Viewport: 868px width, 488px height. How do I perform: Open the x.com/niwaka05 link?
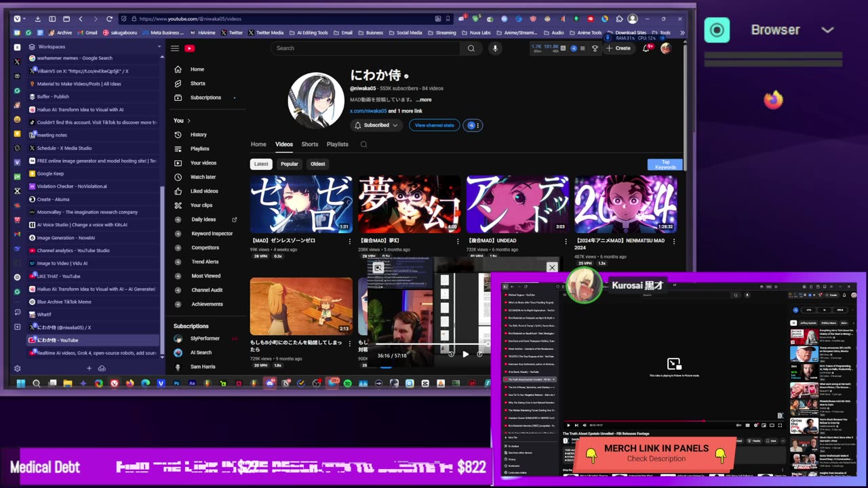click(368, 111)
